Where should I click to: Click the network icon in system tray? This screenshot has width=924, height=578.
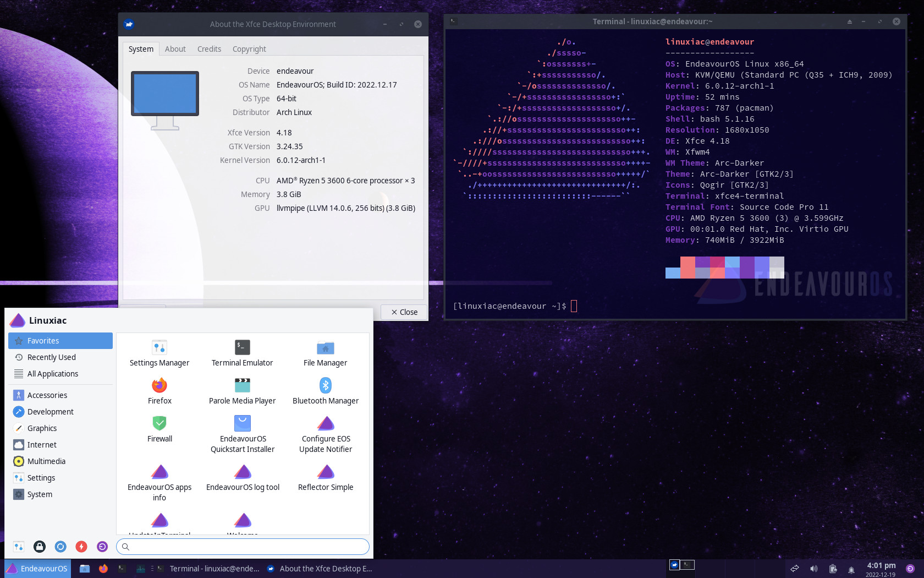click(x=795, y=569)
